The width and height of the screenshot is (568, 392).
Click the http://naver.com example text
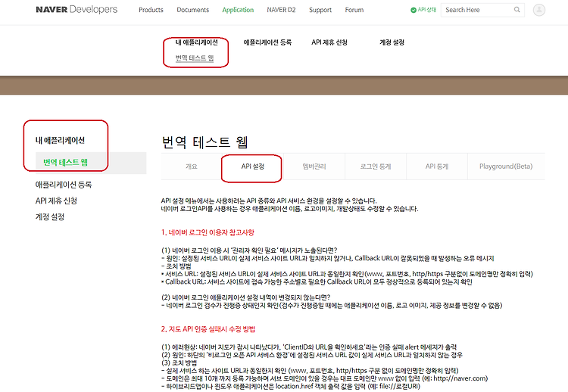click(x=460, y=378)
